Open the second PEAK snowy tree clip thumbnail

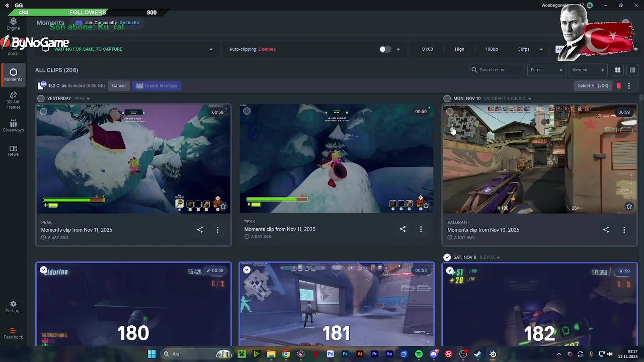[336, 158]
